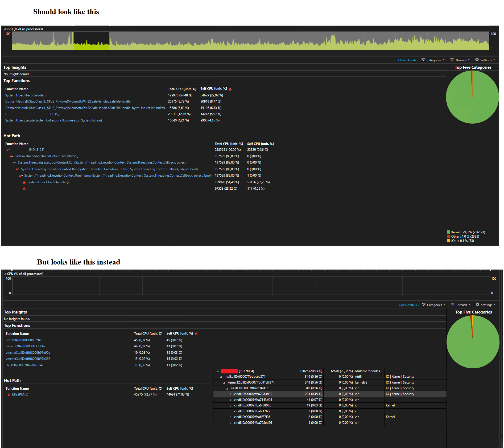Image resolution: width=504 pixels, height=448 pixels.
Task: Open 'Open details...' link in lower profiler
Action: [x=408, y=305]
